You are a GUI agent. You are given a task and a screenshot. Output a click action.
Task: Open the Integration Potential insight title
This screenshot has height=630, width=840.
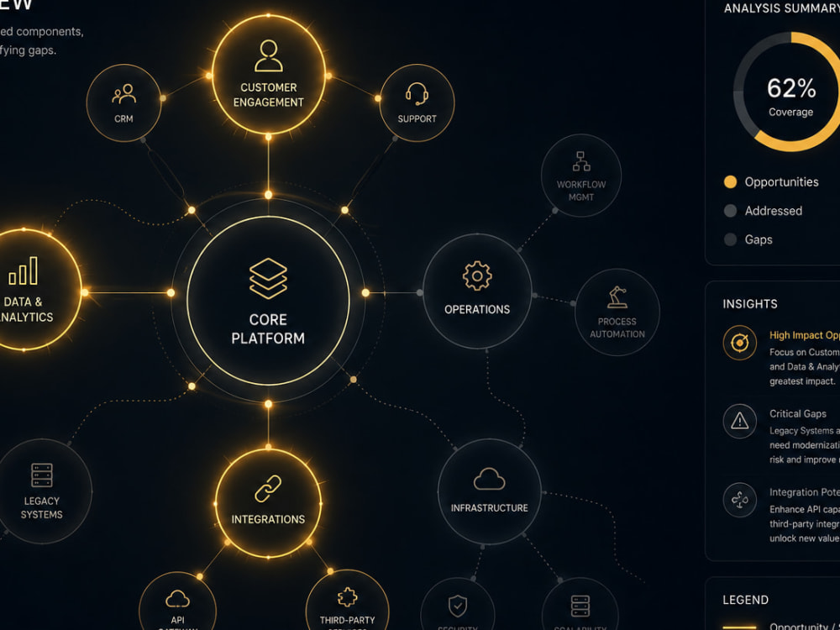tap(804, 492)
